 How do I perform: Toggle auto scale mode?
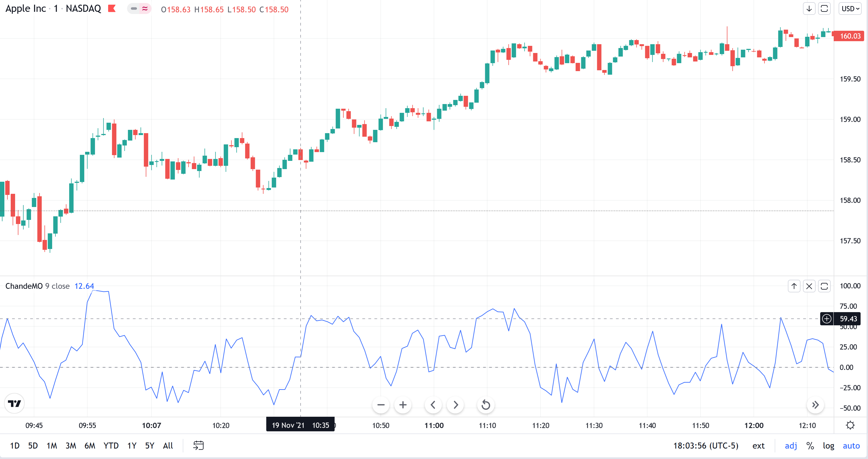(x=851, y=446)
